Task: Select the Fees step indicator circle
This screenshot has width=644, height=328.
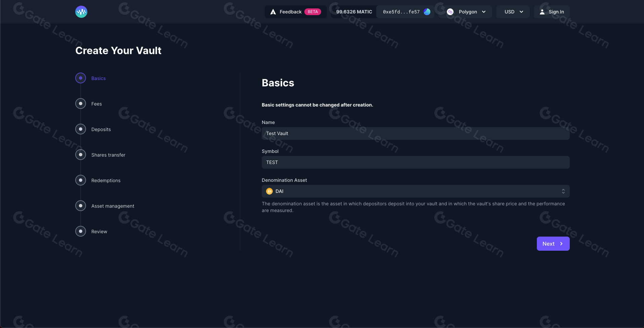Action: (x=80, y=104)
